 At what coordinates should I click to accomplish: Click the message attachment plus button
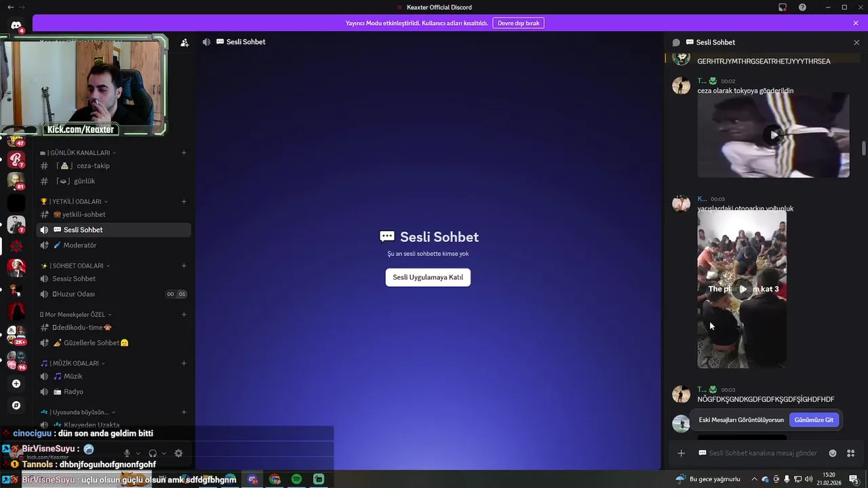tap(681, 453)
